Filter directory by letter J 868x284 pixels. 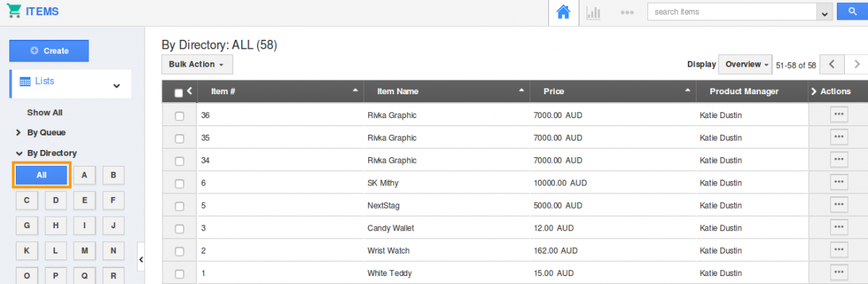tap(114, 225)
